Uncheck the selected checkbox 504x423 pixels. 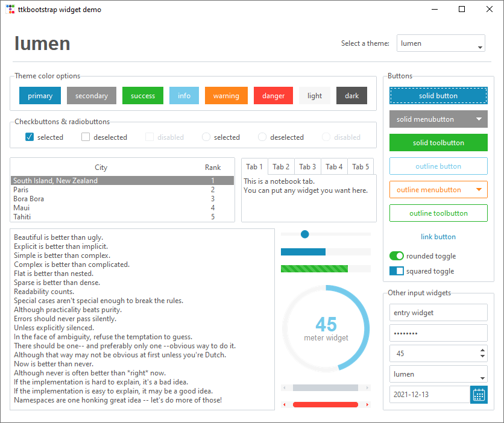[x=28, y=137]
